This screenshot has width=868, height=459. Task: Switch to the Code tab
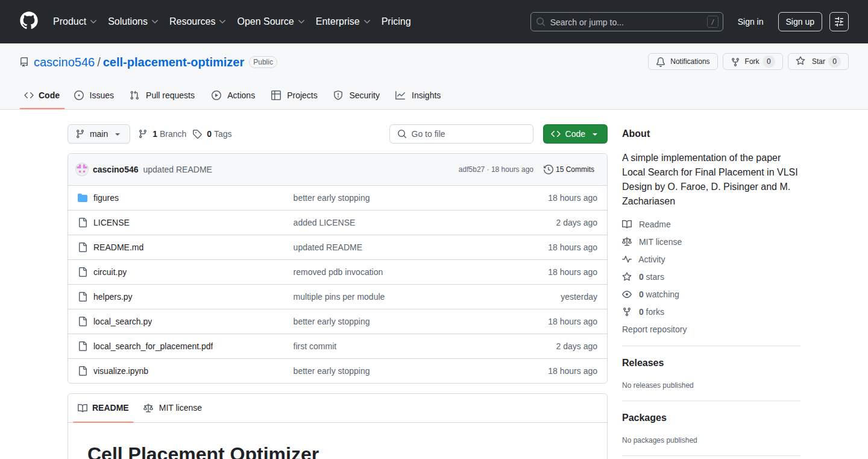click(42, 95)
